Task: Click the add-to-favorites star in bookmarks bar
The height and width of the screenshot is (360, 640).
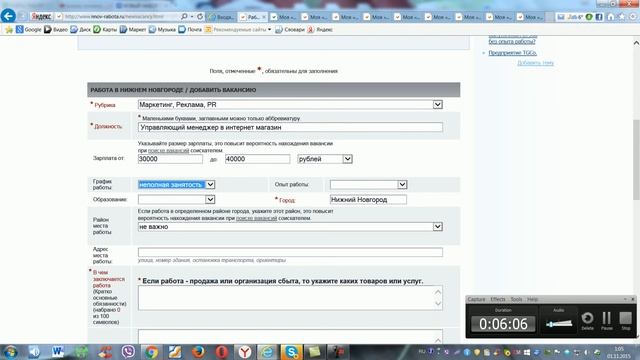Action: click(x=9, y=29)
